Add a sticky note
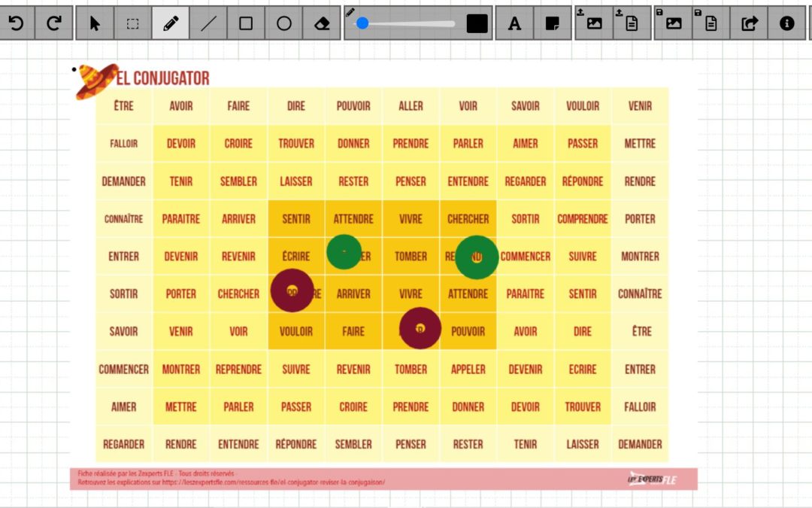The height and width of the screenshot is (508, 812). 553,23
